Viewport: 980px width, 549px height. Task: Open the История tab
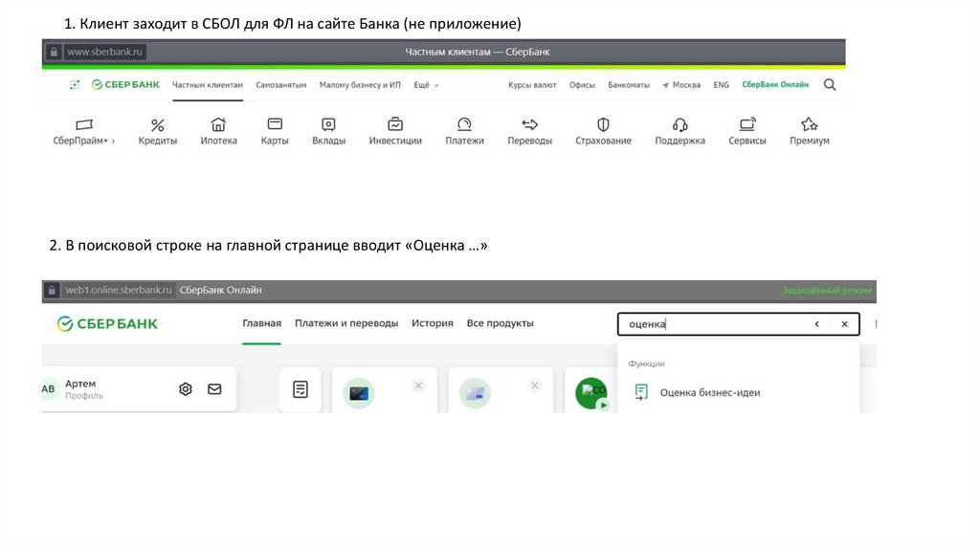[x=433, y=323]
